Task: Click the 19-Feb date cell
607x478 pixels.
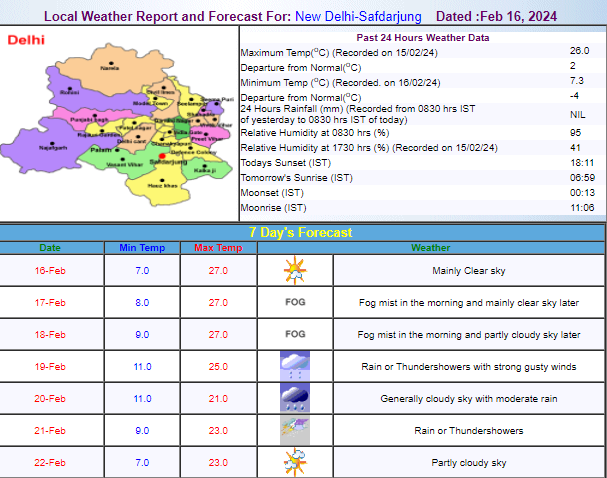Action: click(x=50, y=367)
